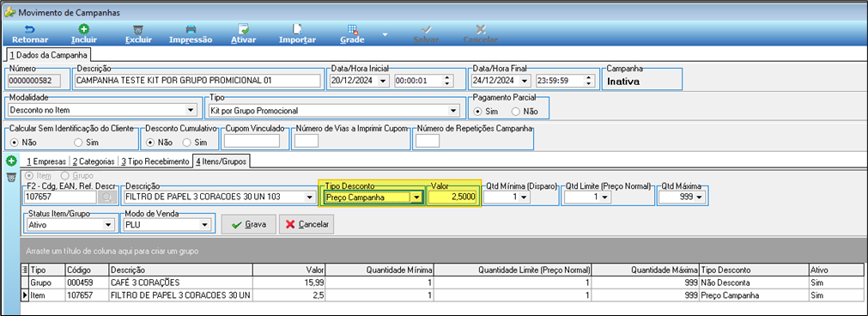Click the Retornar toolbar icon
The image size is (868, 316).
click(x=30, y=29)
